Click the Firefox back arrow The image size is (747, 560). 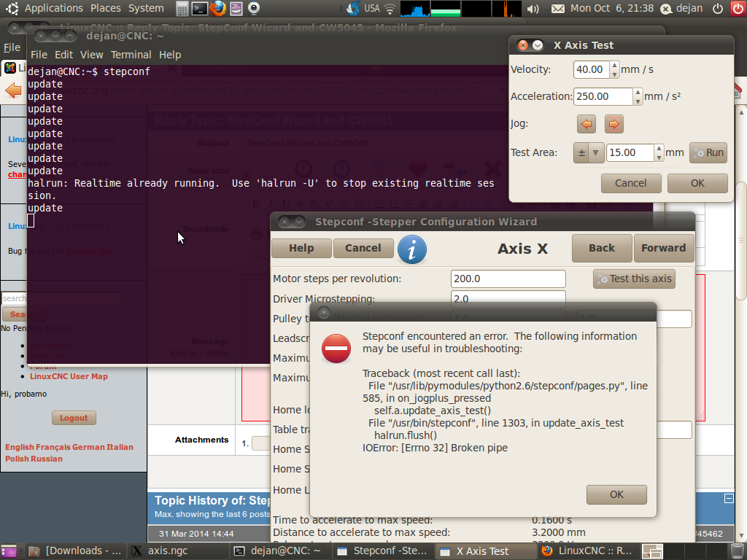pos(13,90)
